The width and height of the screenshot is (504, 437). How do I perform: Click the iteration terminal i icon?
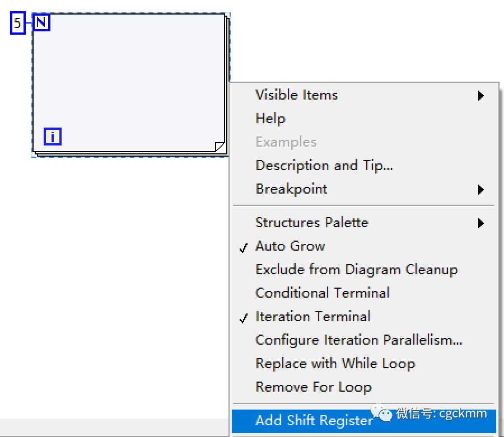coord(53,137)
